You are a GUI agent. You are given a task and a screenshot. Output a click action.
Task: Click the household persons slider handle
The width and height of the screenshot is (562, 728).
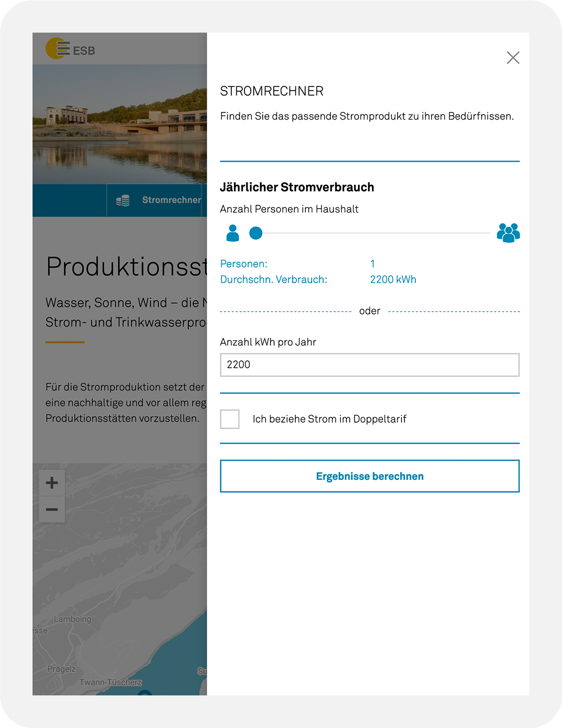pos(256,233)
